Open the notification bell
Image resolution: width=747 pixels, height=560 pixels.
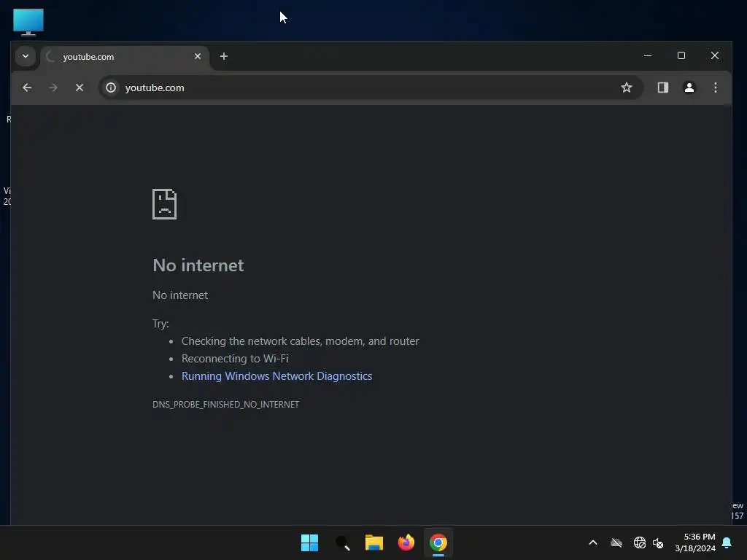point(727,542)
